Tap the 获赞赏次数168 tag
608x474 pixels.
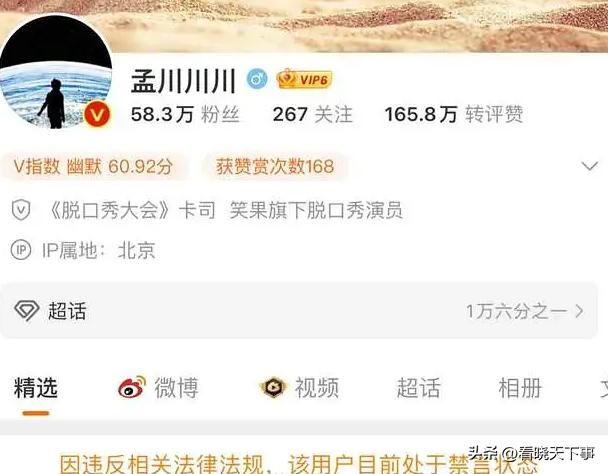275,167
